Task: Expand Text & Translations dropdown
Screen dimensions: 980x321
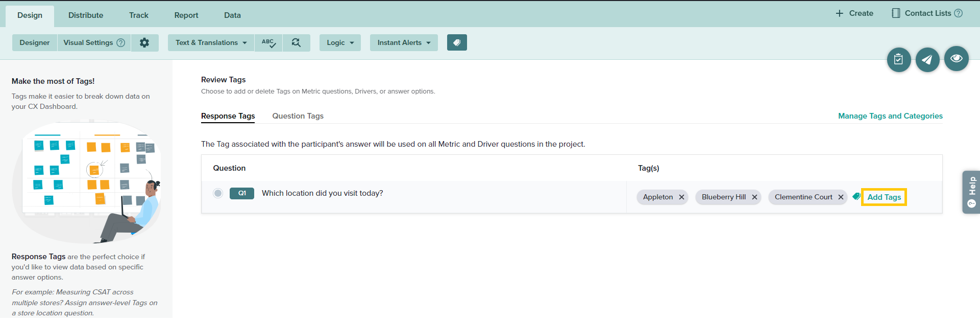Action: tap(211, 43)
